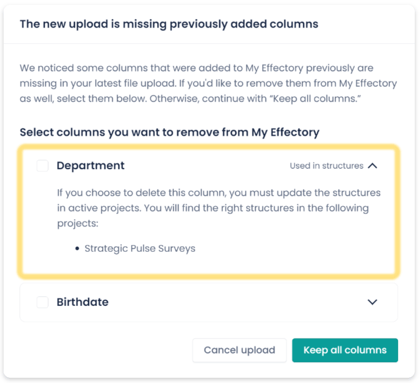Select the Birthdate column name
The height and width of the screenshot is (383, 420).
tap(82, 302)
